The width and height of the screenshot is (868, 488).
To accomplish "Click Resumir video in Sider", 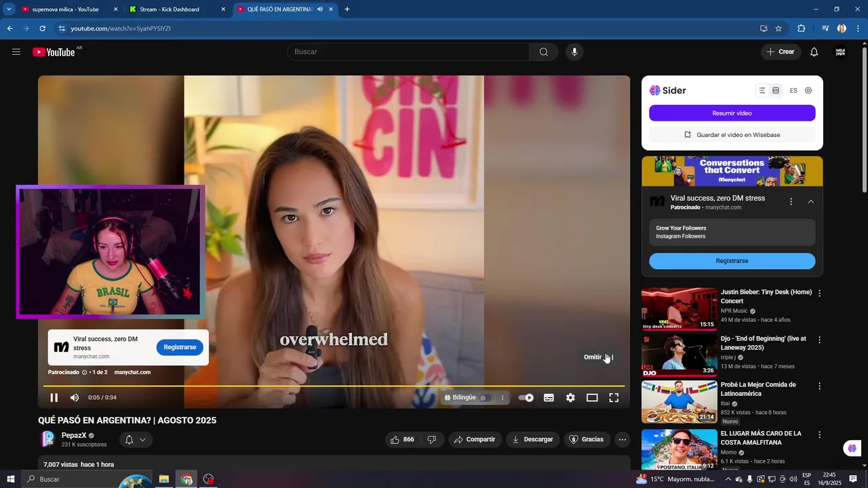I will (x=732, y=113).
